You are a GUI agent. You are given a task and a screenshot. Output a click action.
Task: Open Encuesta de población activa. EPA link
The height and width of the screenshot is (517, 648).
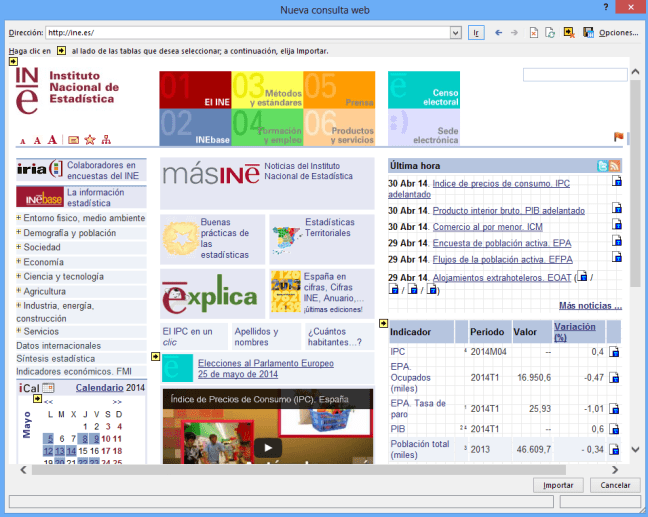pyautogui.click(x=502, y=243)
